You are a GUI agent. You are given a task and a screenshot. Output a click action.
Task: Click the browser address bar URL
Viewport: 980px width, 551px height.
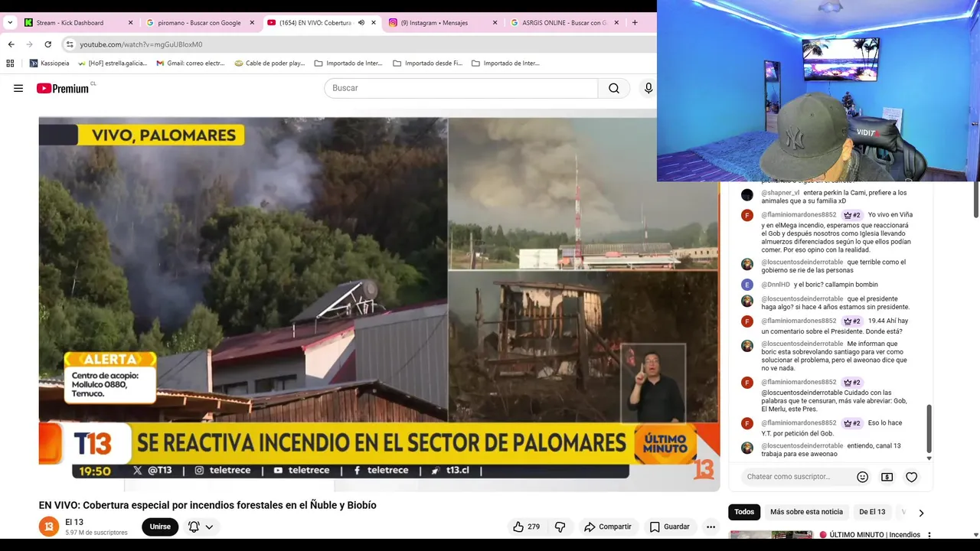(x=142, y=44)
